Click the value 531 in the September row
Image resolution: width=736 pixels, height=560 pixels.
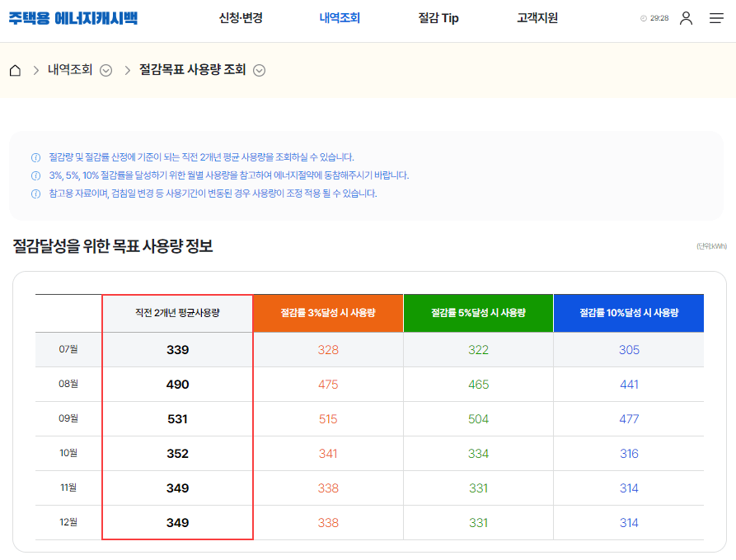[176, 418]
